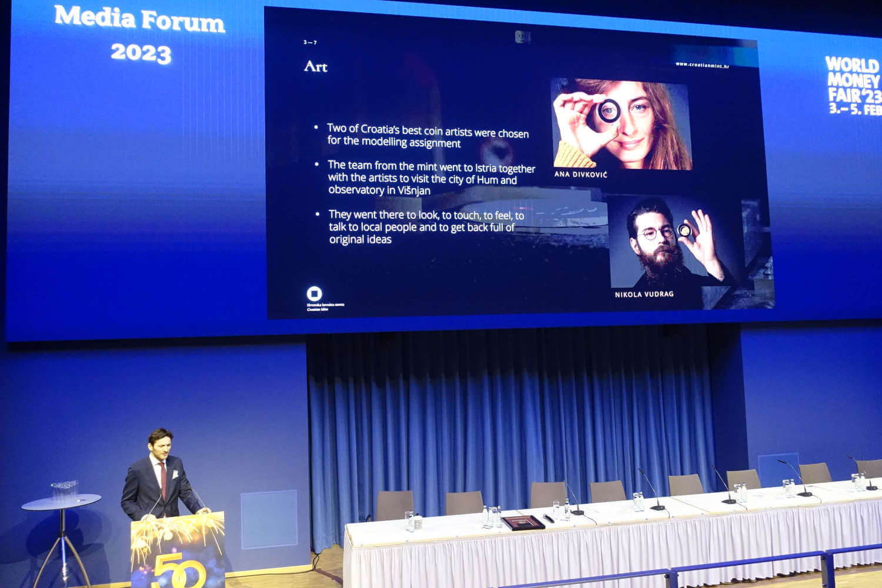The image size is (882, 588).
Task: Select the bullet about Croatia's best coin artists
Action: [427, 136]
